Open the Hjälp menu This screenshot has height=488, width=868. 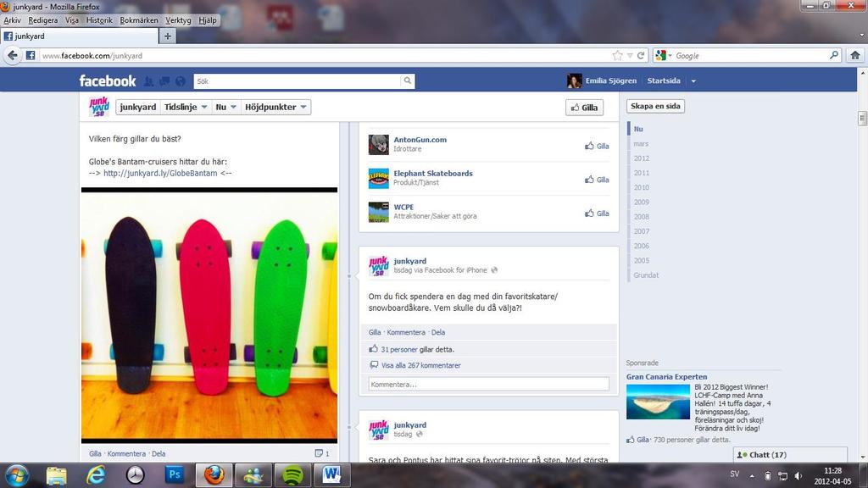(x=208, y=20)
